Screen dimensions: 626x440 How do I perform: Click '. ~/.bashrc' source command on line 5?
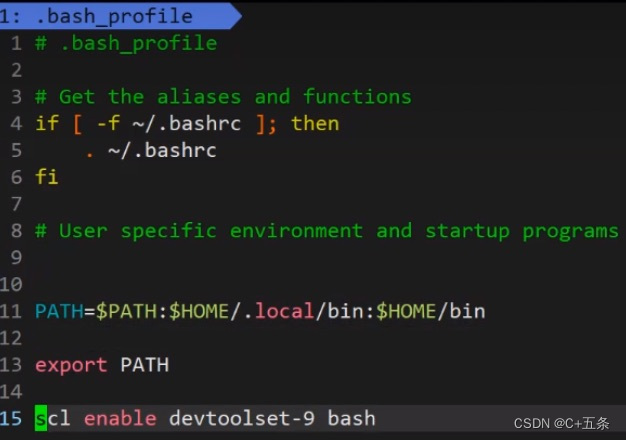[151, 151]
